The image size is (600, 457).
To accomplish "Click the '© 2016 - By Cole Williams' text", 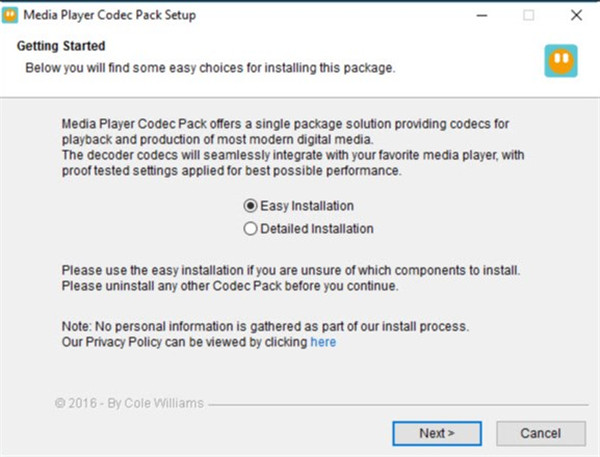I will (129, 403).
